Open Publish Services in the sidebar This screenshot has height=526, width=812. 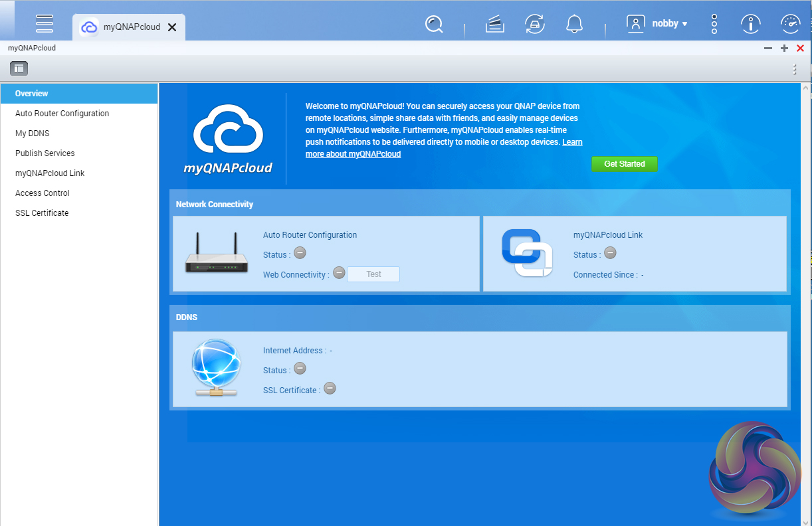pos(79,153)
